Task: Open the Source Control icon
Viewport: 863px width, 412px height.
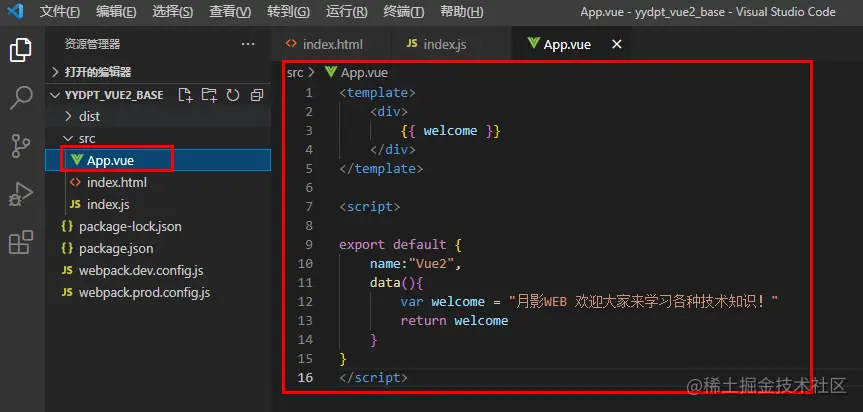Action: click(21, 146)
